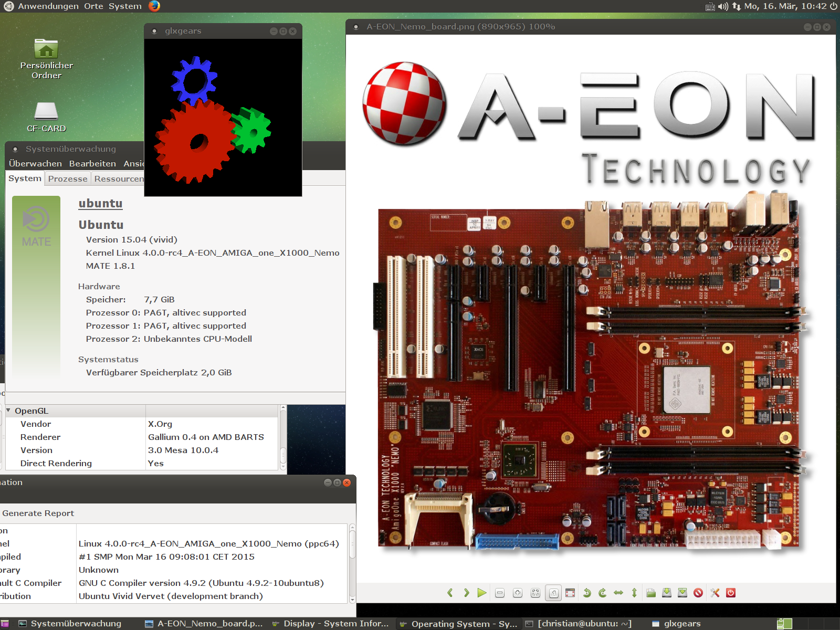Image resolution: width=840 pixels, height=630 pixels.
Task: Collapse the OpenGL tree section
Action: pyautogui.click(x=8, y=411)
